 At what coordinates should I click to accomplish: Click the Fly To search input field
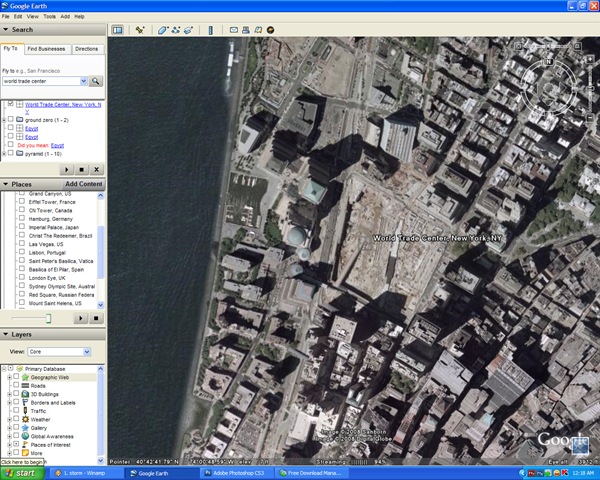(x=41, y=81)
